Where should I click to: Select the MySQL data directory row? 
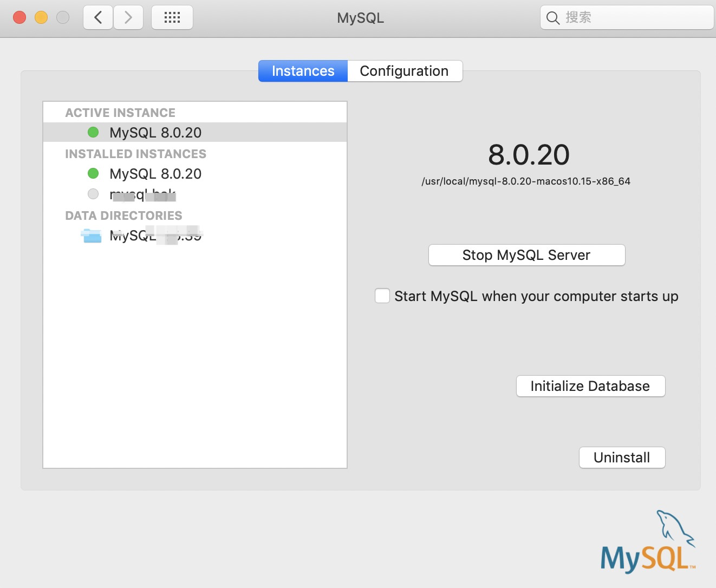195,235
